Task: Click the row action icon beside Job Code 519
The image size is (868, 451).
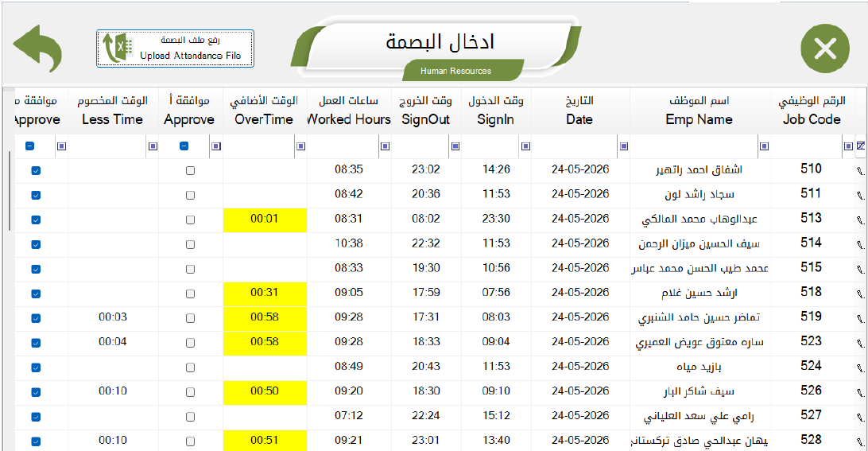Action: click(x=860, y=319)
